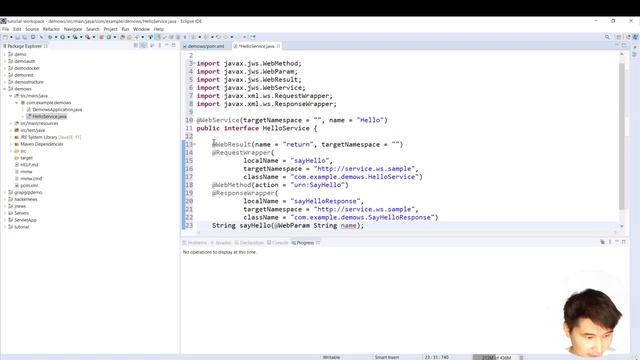
Task: Collapse the com.example.demows package
Action: click(17, 103)
